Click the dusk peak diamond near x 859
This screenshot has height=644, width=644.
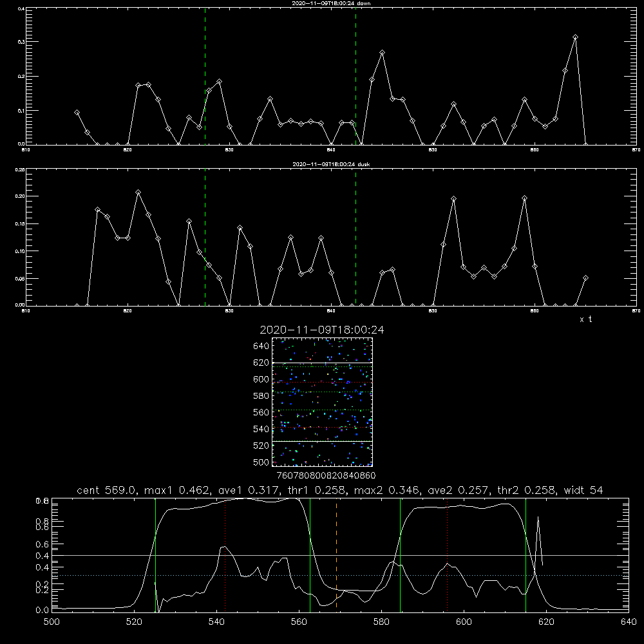tap(524, 198)
